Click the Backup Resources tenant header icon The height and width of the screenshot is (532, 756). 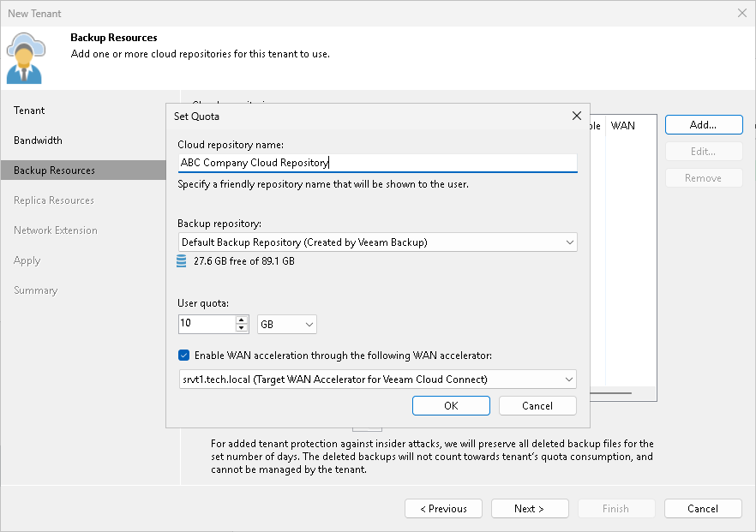coord(24,52)
